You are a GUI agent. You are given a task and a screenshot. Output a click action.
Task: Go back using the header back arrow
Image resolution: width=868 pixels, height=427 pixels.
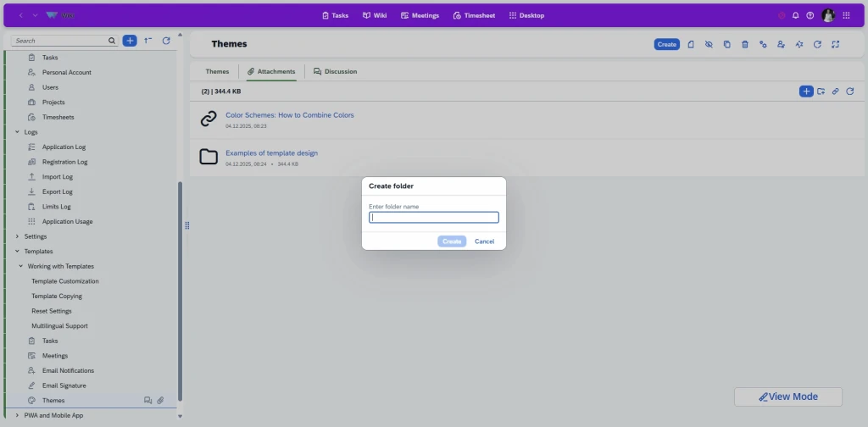point(21,15)
